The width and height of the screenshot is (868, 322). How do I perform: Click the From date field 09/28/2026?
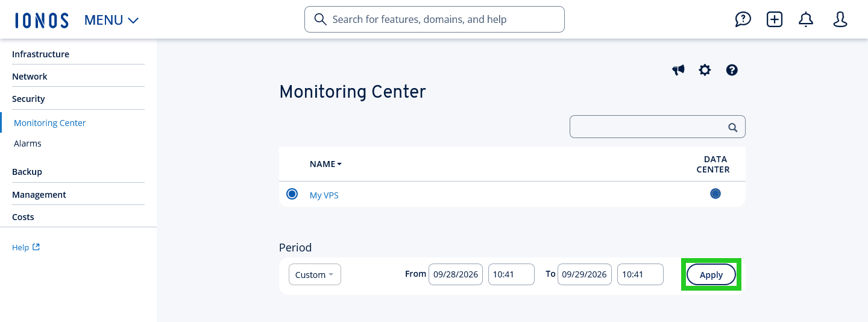tap(456, 274)
